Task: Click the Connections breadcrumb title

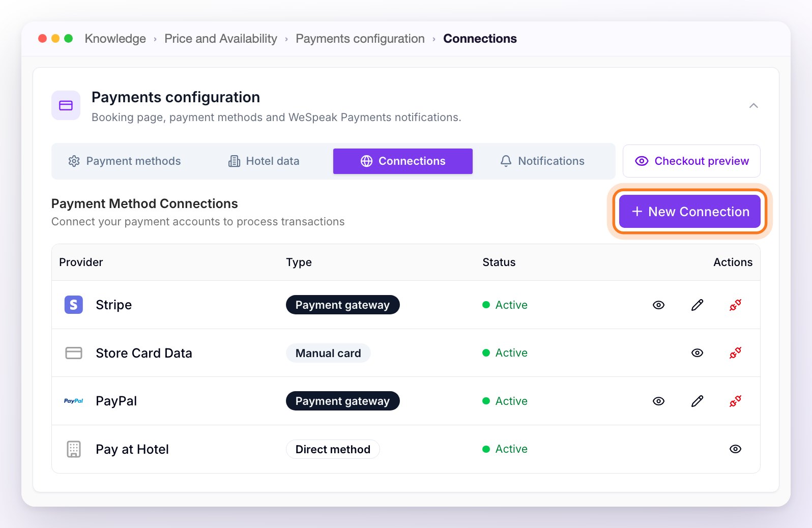Action: pos(480,39)
